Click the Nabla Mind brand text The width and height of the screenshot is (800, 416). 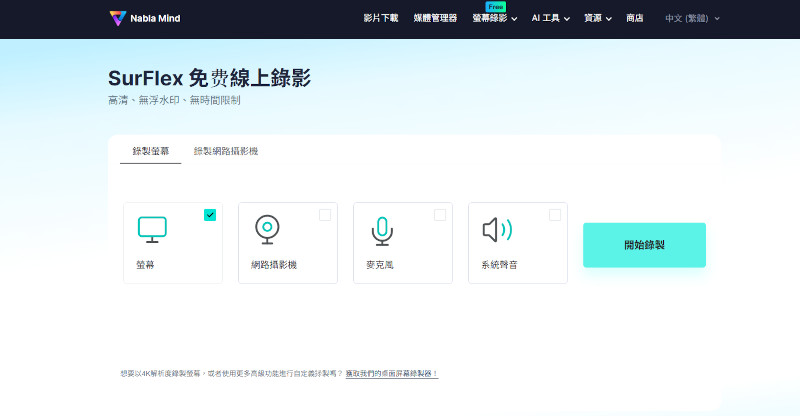(x=155, y=18)
